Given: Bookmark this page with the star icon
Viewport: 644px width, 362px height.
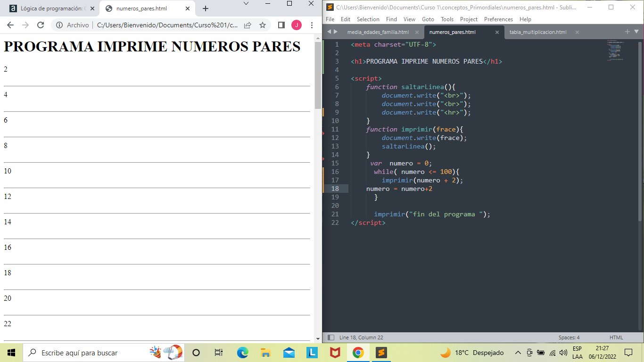Looking at the screenshot, I should coord(263,25).
